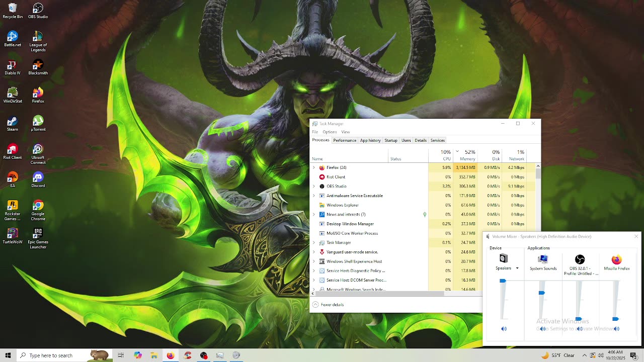Expand the Firefox (24) process group
This screenshot has width=644, height=362.
pyautogui.click(x=314, y=167)
